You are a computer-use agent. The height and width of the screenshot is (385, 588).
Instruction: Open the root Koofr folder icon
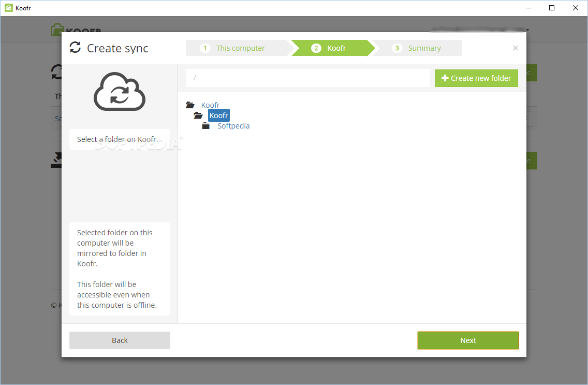190,105
